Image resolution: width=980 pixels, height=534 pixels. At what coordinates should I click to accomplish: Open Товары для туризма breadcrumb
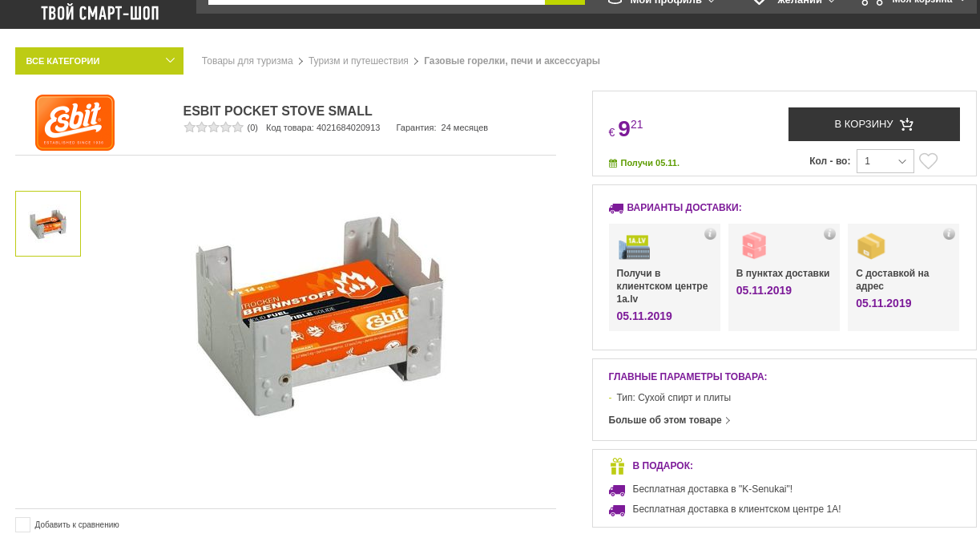(x=248, y=61)
